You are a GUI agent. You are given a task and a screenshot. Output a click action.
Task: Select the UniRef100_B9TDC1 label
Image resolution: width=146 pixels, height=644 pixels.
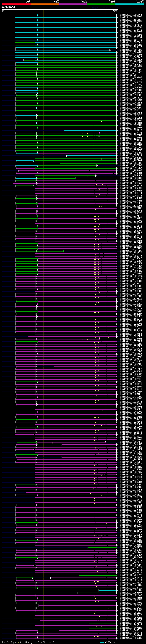[x=131, y=42]
